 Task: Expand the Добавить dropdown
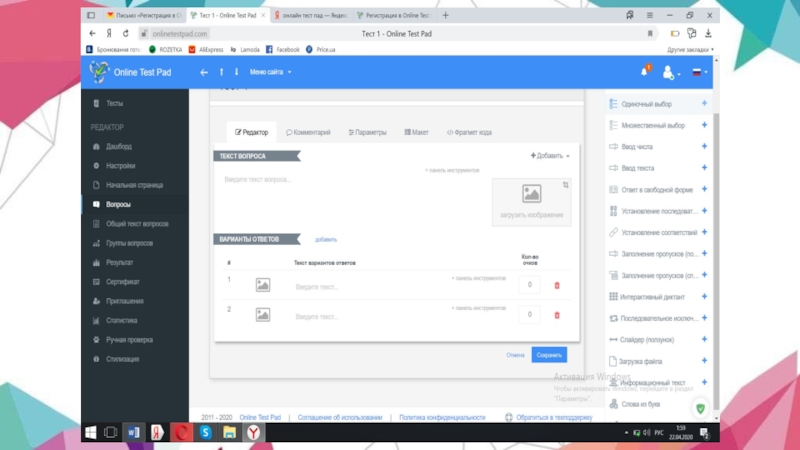point(549,156)
